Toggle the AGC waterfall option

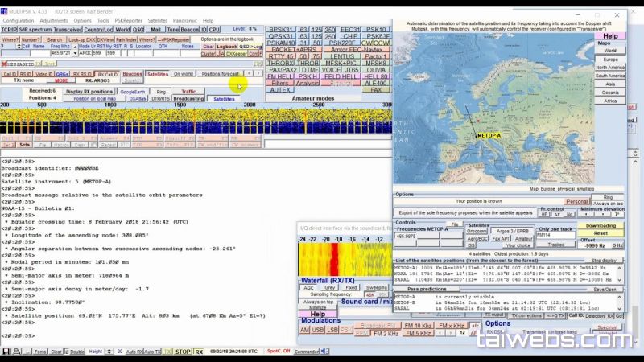coord(309,287)
